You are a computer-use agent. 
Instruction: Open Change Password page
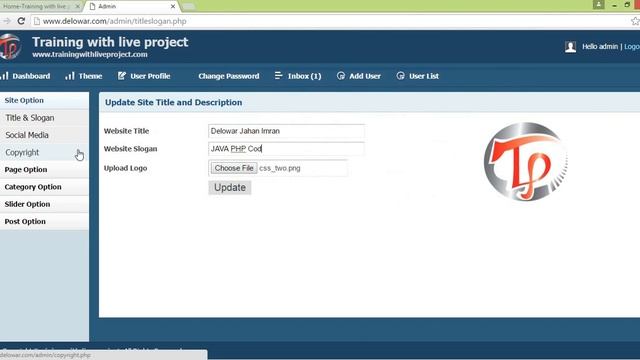[x=229, y=76]
